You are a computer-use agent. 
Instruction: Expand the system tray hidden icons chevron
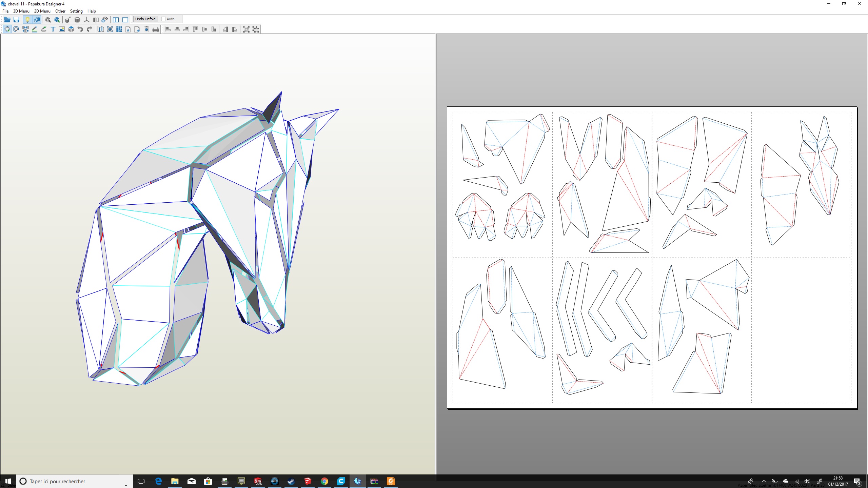[x=764, y=481]
